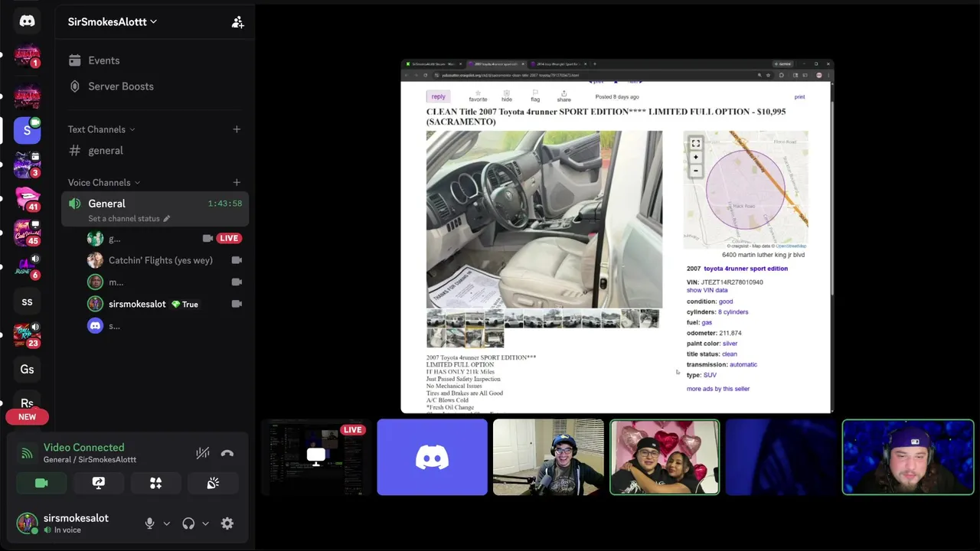Start an activity

point(155,483)
